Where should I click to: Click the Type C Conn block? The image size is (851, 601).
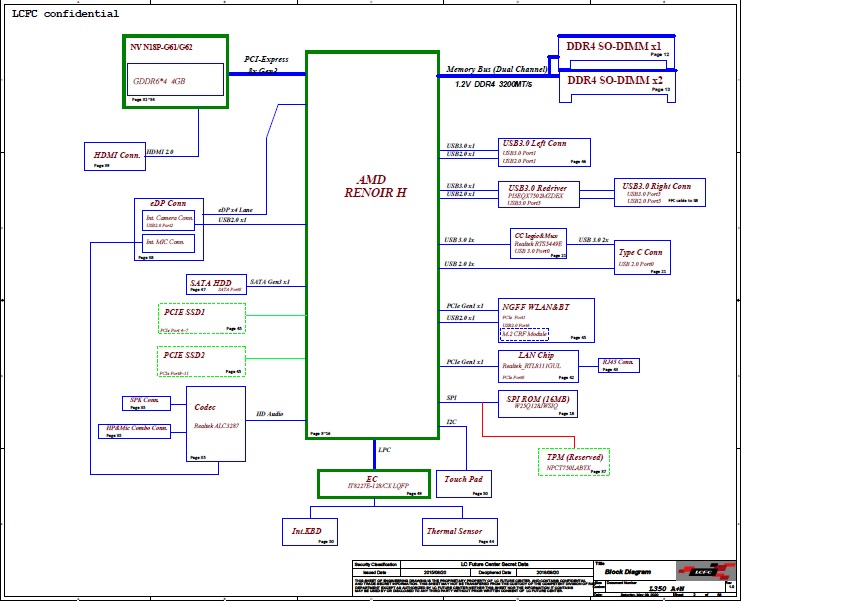(642, 257)
